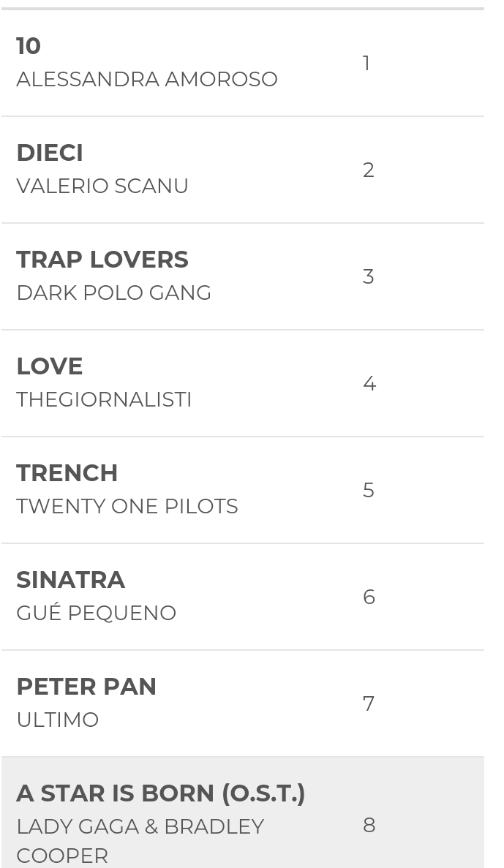Open the TRENCH album entry
Image resolution: width=504 pixels, height=868 pixels.
pos(67,473)
